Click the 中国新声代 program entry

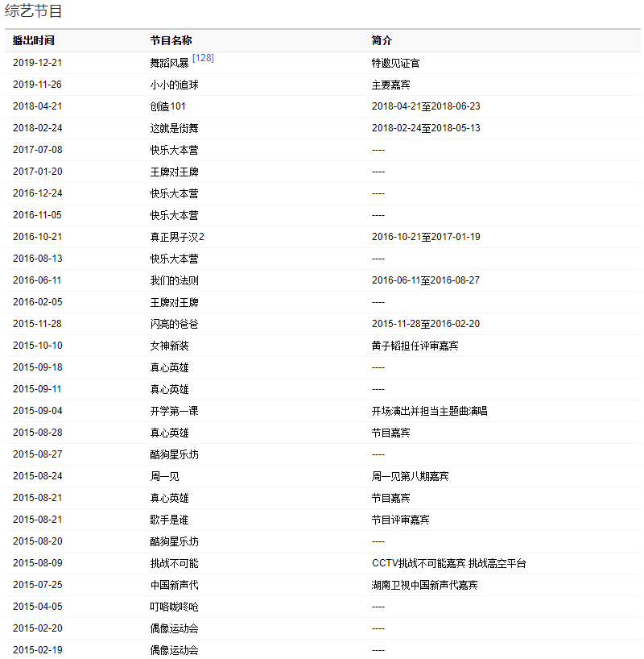[174, 585]
